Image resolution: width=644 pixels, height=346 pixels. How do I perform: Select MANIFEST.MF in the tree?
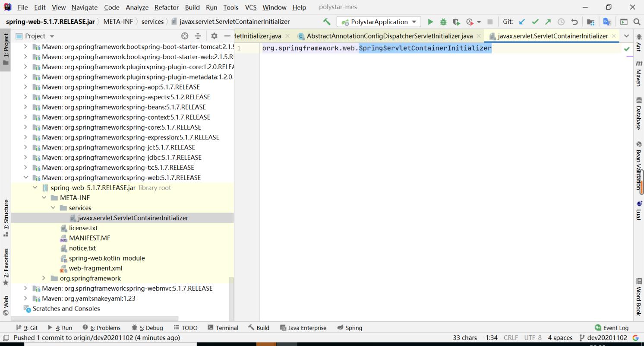coord(89,238)
